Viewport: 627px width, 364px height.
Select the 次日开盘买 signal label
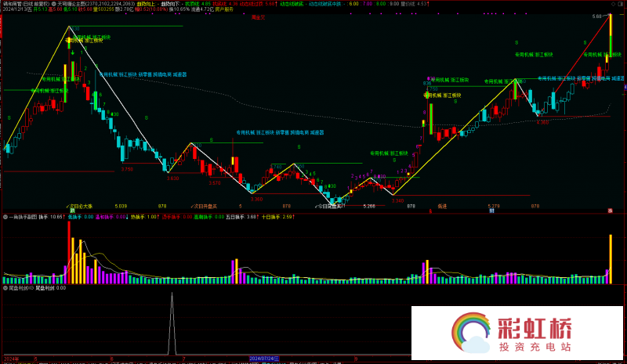click(x=205, y=206)
